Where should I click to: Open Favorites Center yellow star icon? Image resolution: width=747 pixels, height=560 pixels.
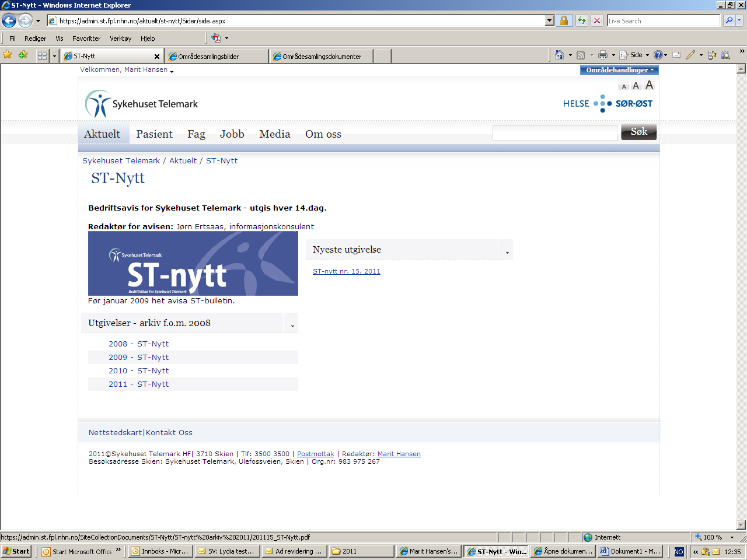[x=8, y=55]
